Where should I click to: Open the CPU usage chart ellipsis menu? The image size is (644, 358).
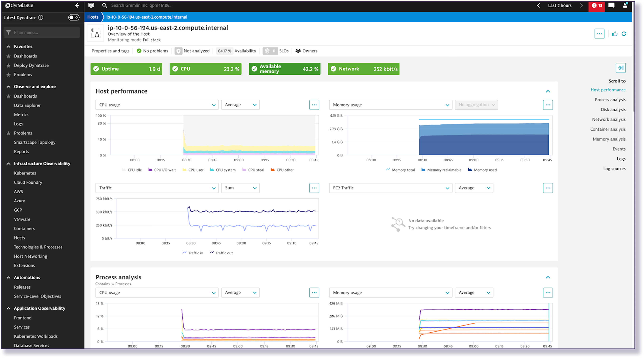click(x=314, y=105)
